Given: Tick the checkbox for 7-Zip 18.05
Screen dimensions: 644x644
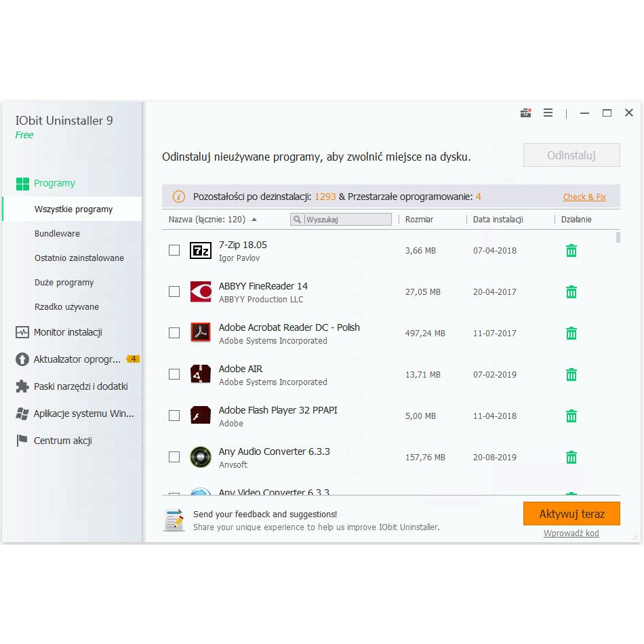Looking at the screenshot, I should click(174, 250).
